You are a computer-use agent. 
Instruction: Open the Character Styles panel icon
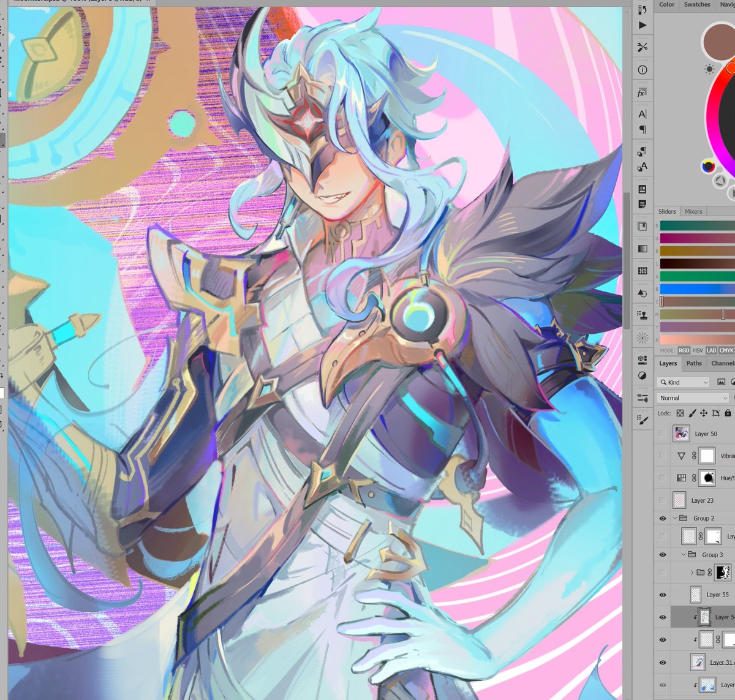(x=643, y=167)
